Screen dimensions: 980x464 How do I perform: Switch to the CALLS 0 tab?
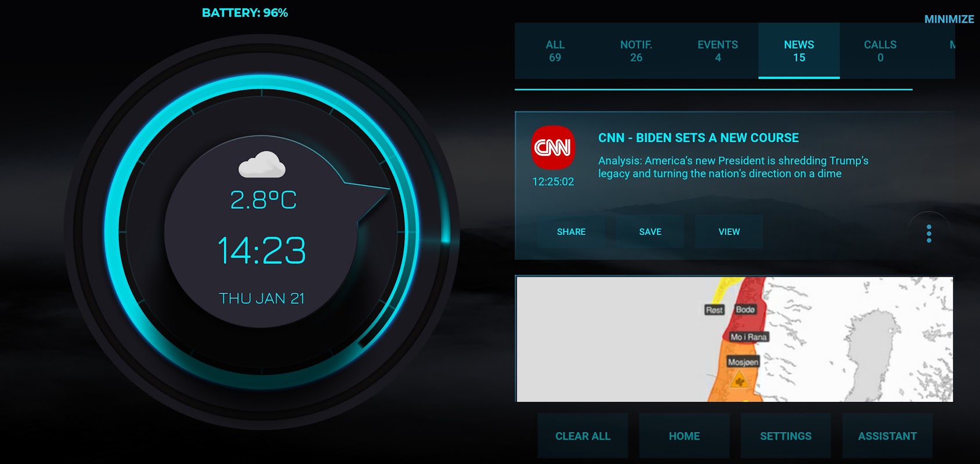click(880, 51)
